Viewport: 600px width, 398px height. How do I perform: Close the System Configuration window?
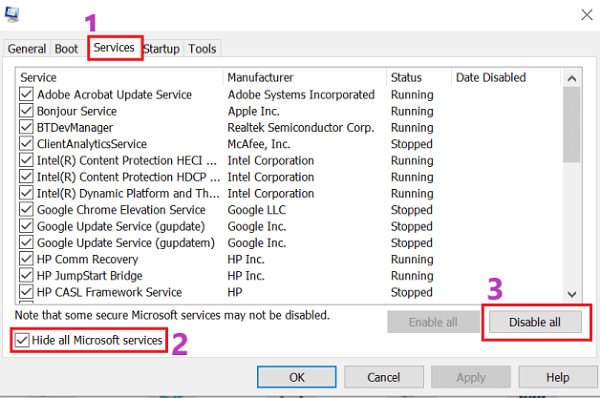[x=587, y=15]
